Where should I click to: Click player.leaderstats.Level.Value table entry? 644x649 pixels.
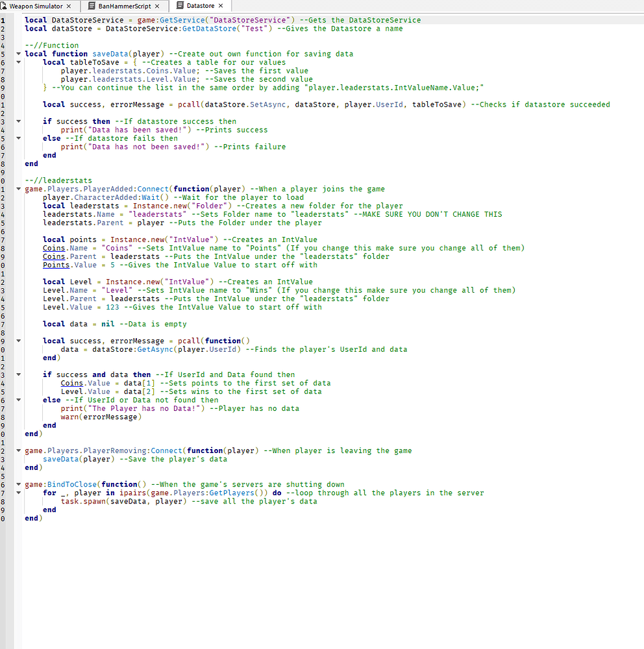click(x=130, y=79)
